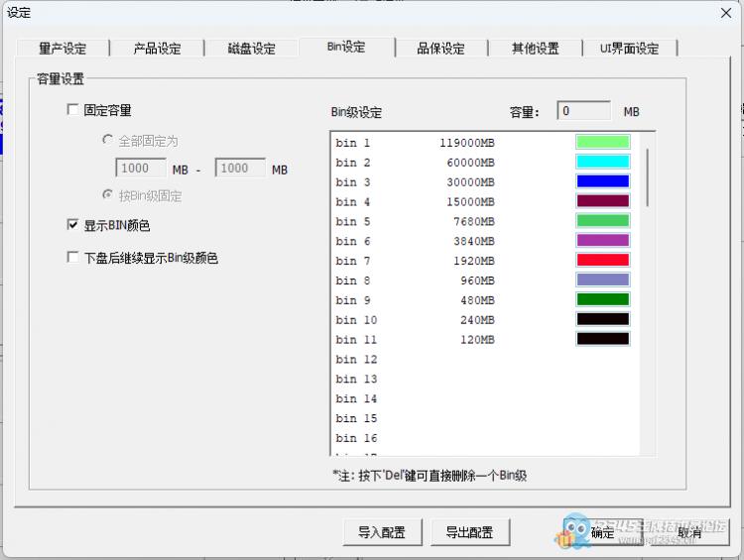Go to the UI界面设定 tab

point(629,49)
